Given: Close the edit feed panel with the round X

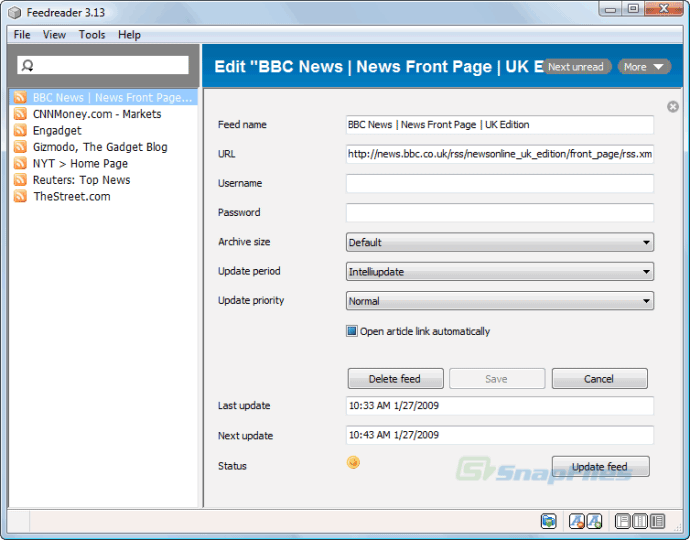Looking at the screenshot, I should point(672,107).
